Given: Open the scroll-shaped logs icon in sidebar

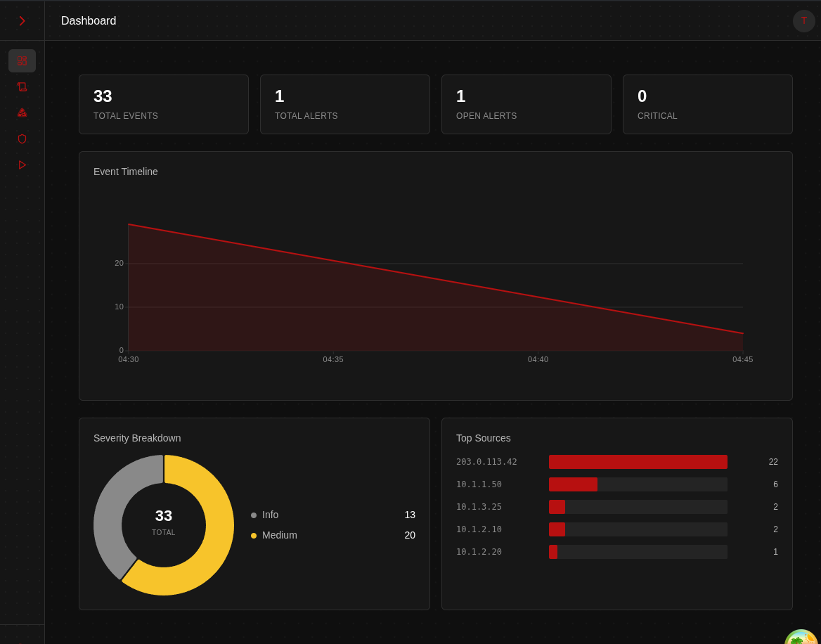Looking at the screenshot, I should coord(22,87).
